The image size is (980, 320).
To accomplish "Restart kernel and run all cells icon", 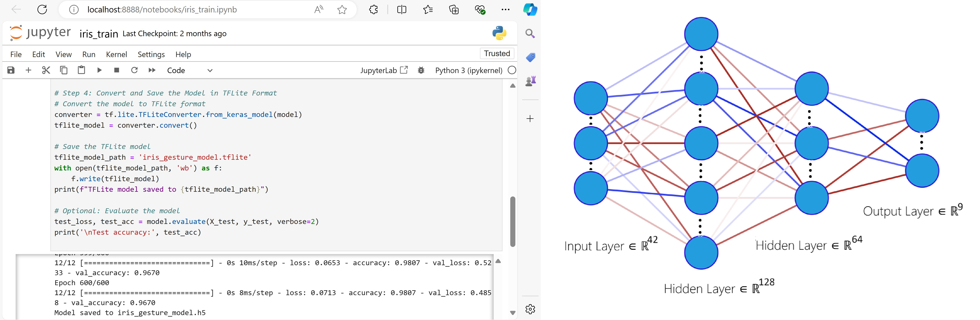I will pyautogui.click(x=152, y=70).
